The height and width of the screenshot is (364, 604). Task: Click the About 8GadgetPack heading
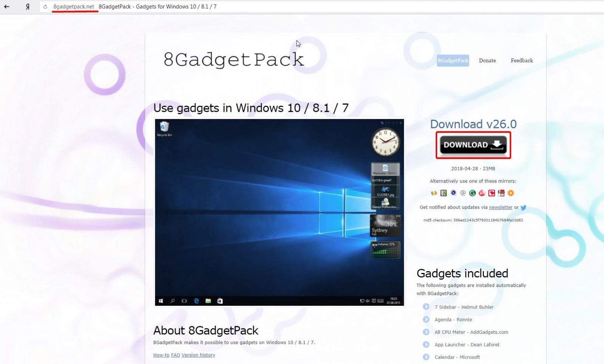point(206,330)
